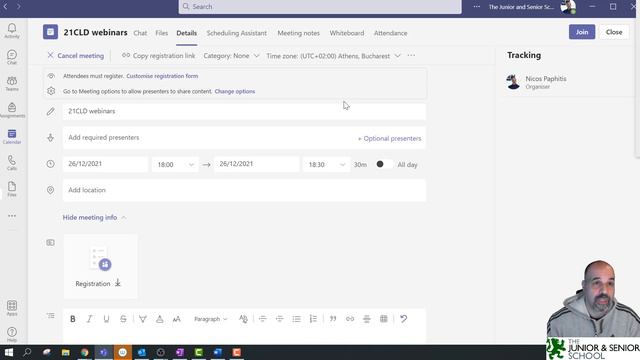Viewport: 640px width, 360px height.
Task: Open more apps ellipsis in sidebar
Action: pyautogui.click(x=12, y=216)
